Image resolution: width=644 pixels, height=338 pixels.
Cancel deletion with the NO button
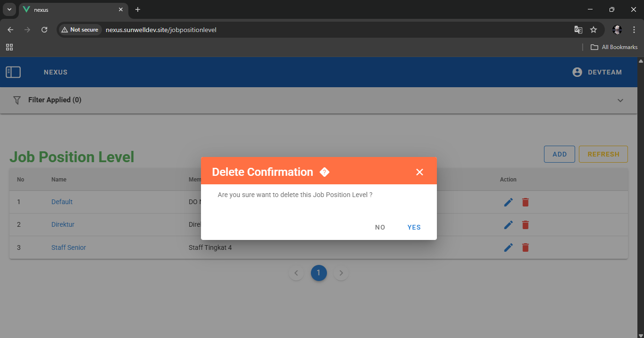pos(380,227)
